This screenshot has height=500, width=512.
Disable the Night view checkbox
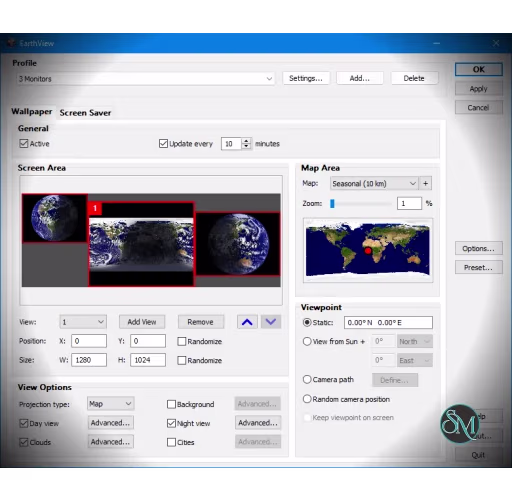click(171, 423)
